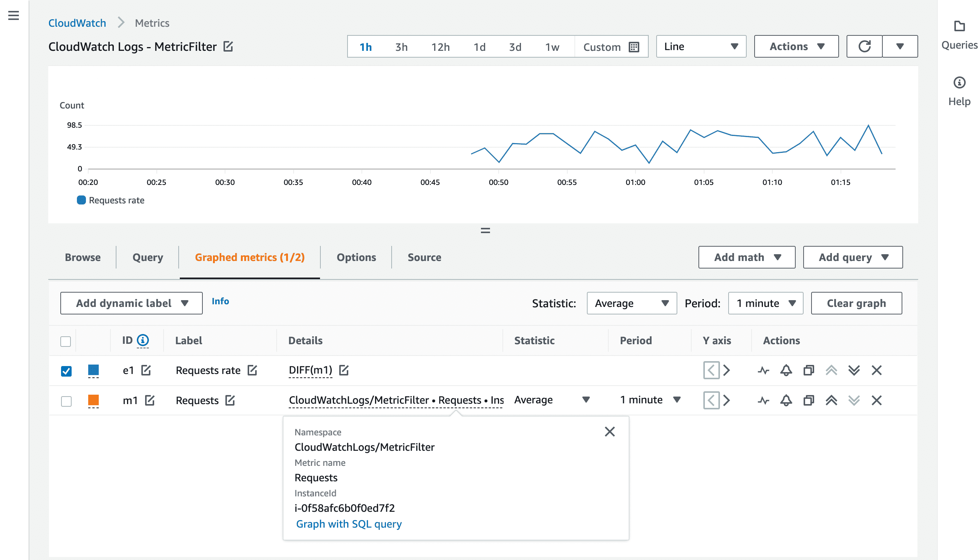Image resolution: width=980 pixels, height=560 pixels.
Task: Open the Info link
Action: (220, 301)
